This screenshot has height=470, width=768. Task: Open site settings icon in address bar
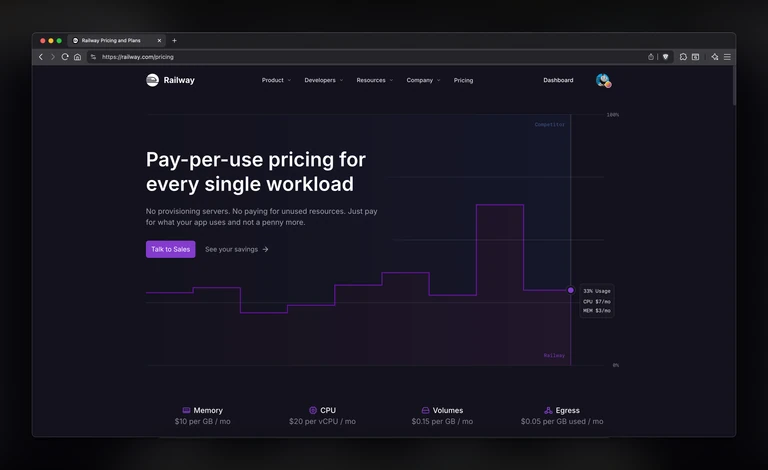[93, 57]
